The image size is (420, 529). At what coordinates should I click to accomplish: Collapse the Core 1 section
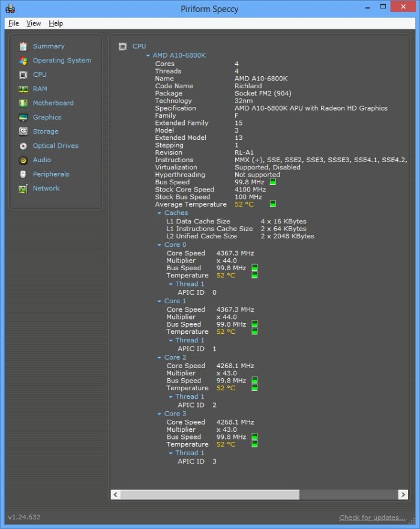coord(159,301)
